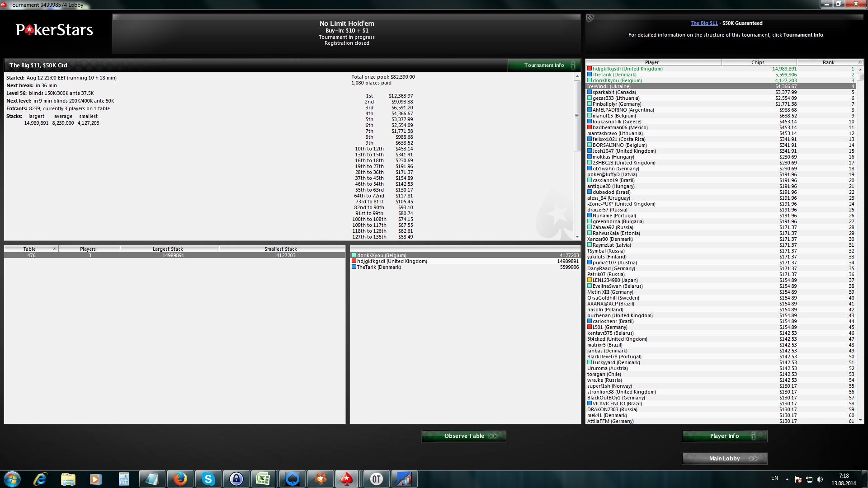This screenshot has width=868, height=488.
Task: Select AttilaFFM (Germany) row
Action: [x=721, y=421]
